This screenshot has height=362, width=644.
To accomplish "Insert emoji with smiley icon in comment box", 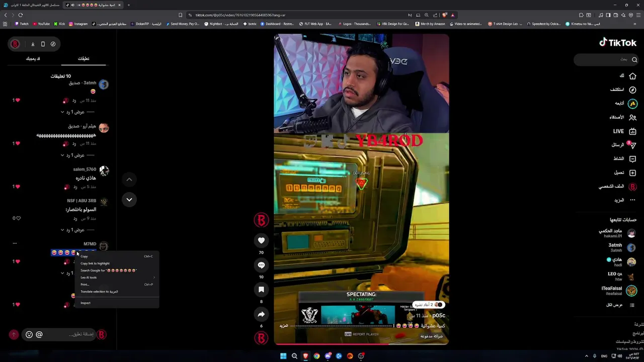I will coord(29,334).
